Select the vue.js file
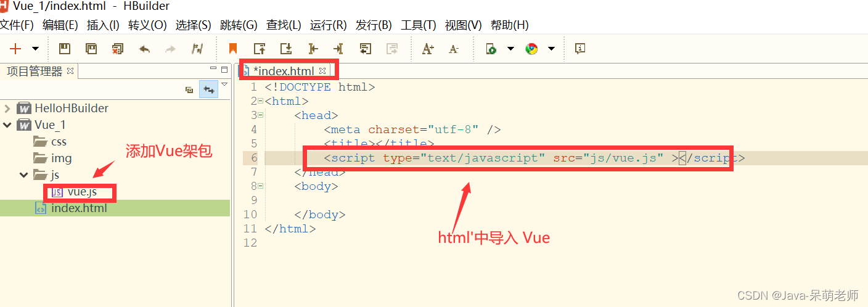This screenshot has width=868, height=307. (x=82, y=192)
